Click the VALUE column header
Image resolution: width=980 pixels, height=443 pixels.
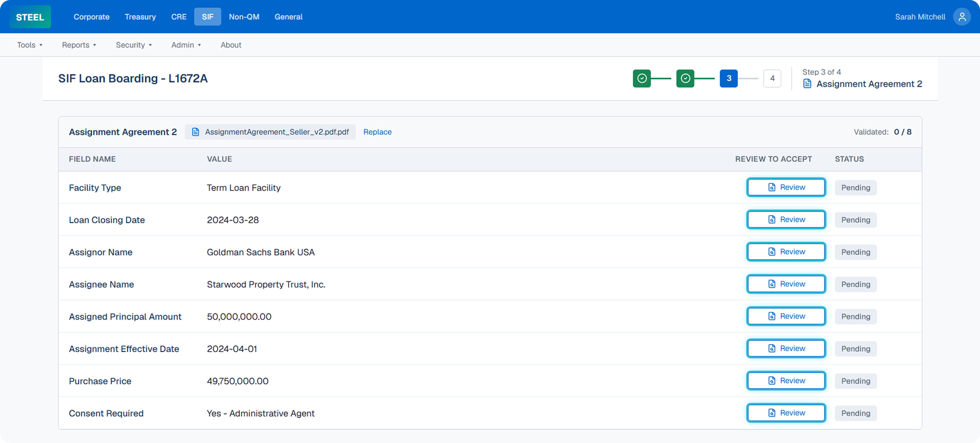click(x=219, y=159)
